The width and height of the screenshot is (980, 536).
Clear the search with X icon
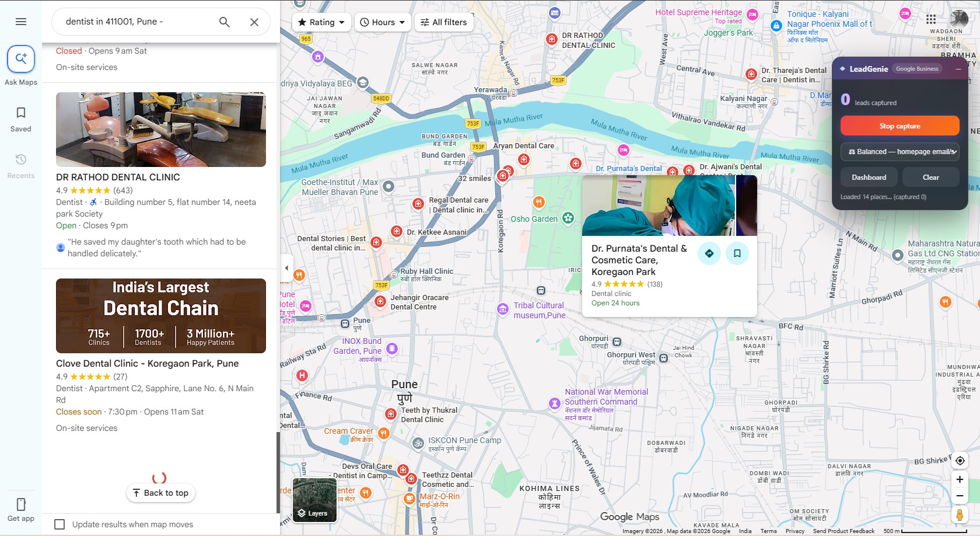click(x=254, y=22)
